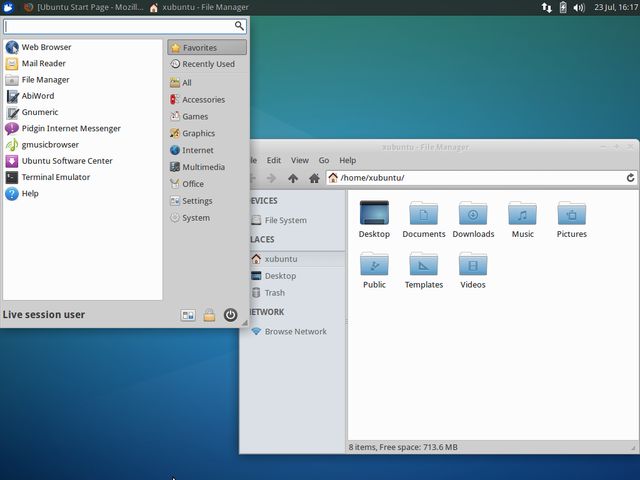Open the Videos folder
The height and width of the screenshot is (480, 640).
point(473,270)
